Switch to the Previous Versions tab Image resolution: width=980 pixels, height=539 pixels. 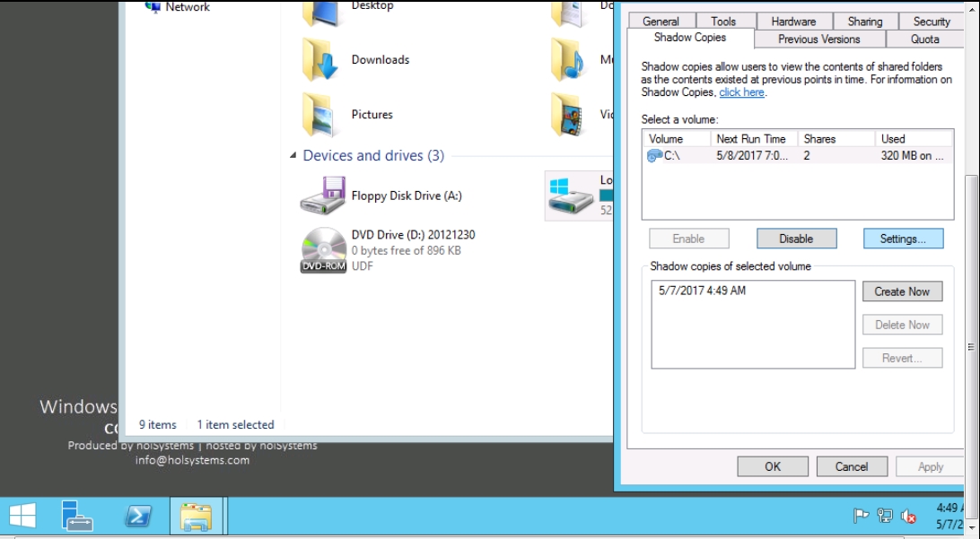[x=818, y=39]
